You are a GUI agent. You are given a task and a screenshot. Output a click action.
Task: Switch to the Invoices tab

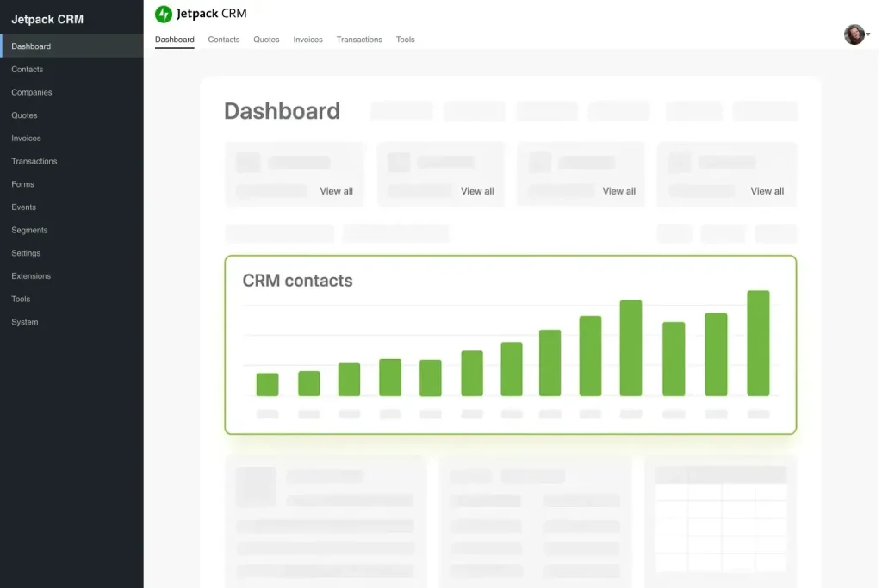pos(307,39)
